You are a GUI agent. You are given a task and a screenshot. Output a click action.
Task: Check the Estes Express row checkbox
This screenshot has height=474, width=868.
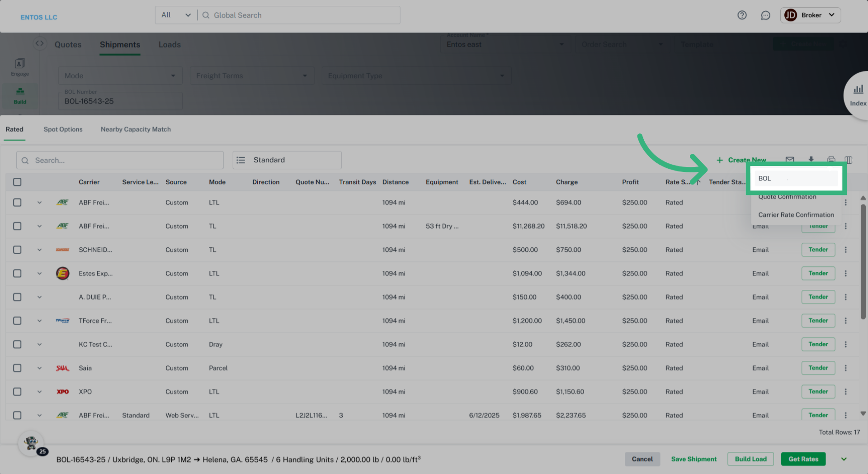pos(17,273)
